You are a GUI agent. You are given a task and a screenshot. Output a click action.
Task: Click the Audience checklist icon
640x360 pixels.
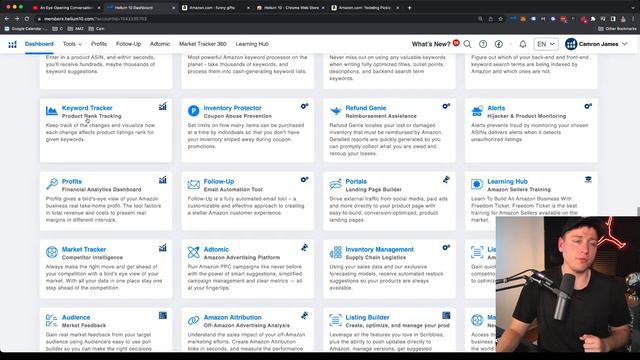pos(51,320)
